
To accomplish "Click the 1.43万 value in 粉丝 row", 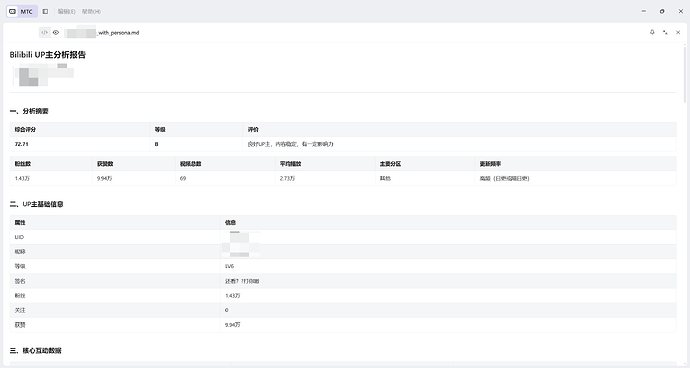I will click(233, 296).
